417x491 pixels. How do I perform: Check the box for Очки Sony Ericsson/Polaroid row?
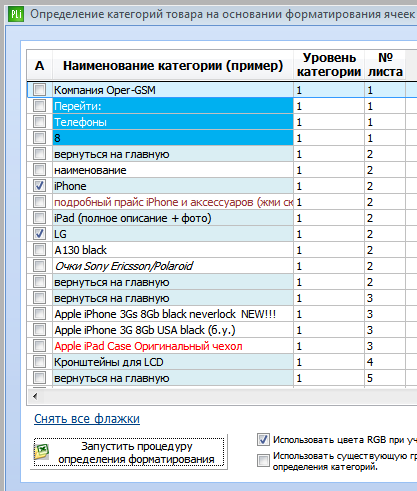click(40, 266)
